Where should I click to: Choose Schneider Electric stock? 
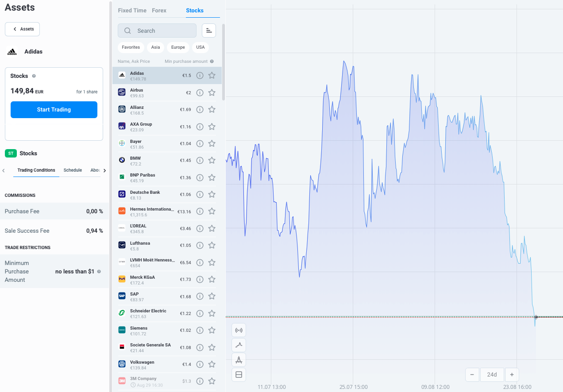[167, 313]
